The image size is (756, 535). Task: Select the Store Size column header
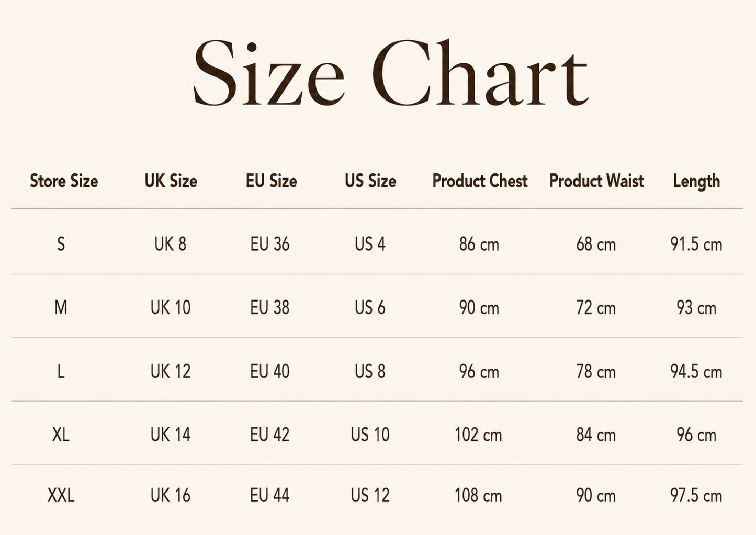point(64,181)
